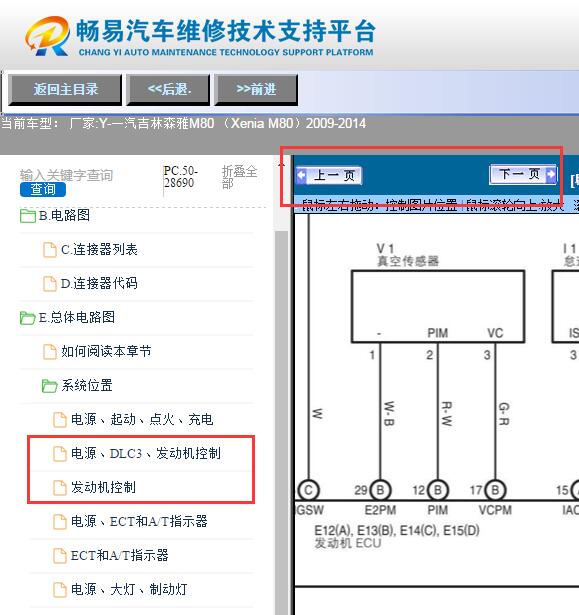Image resolution: width=579 pixels, height=615 pixels.
Task: Click page icon beside ECT和A/T指示器
Action: click(60, 556)
